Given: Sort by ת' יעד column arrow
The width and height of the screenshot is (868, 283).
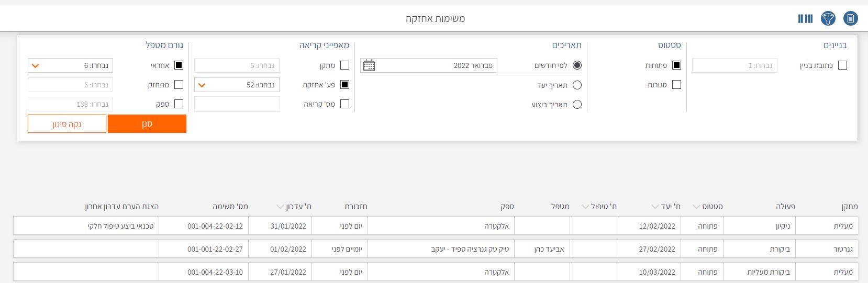Looking at the screenshot, I should click(x=654, y=207).
